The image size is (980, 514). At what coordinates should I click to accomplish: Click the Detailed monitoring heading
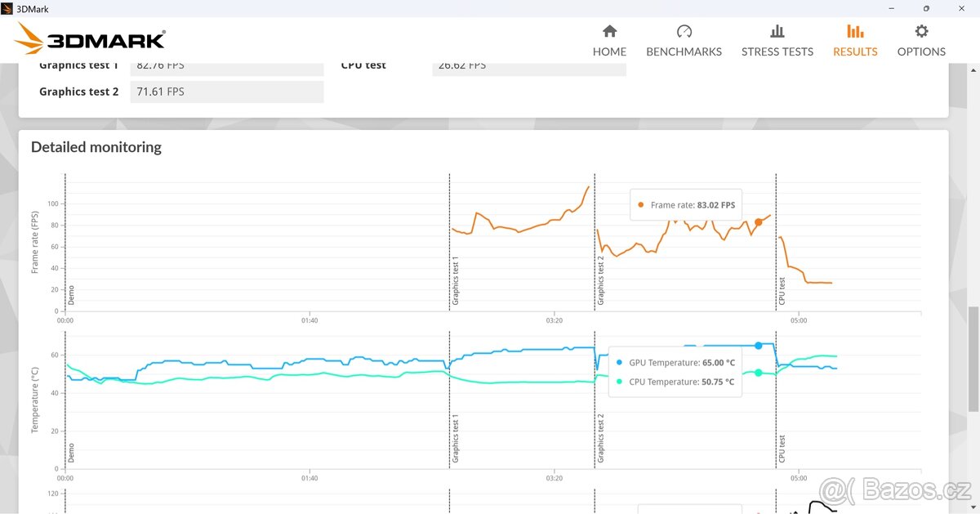pyautogui.click(x=96, y=147)
